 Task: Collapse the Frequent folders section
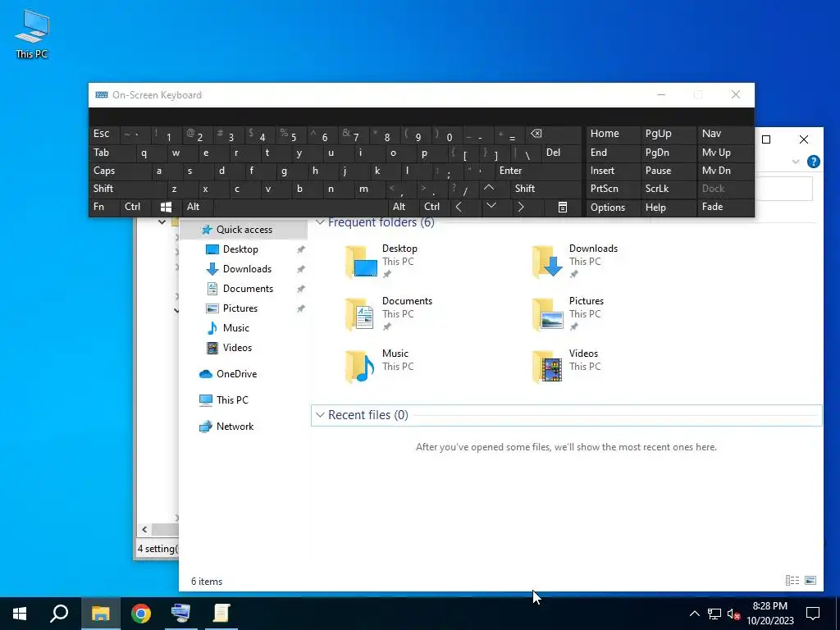pos(320,221)
